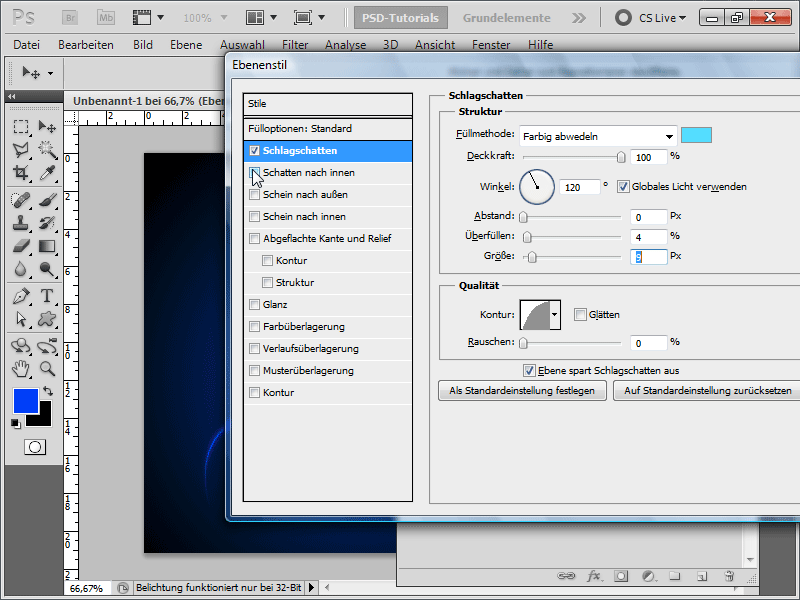Expand more workspaces with double chevron
800x600 pixels.
pos(579,18)
